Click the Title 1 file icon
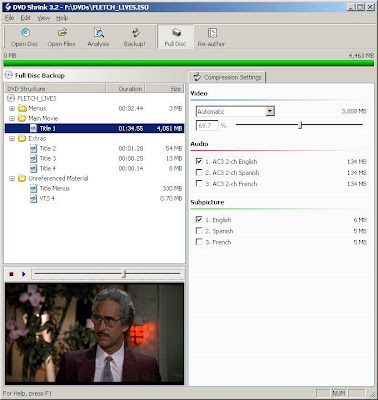 click(33, 128)
